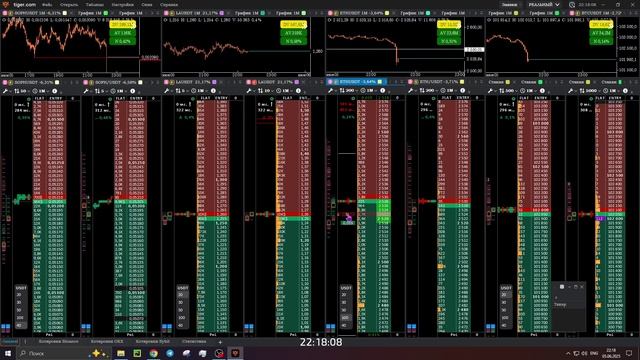Open the Справка menu

pyautogui.click(x=169, y=4)
